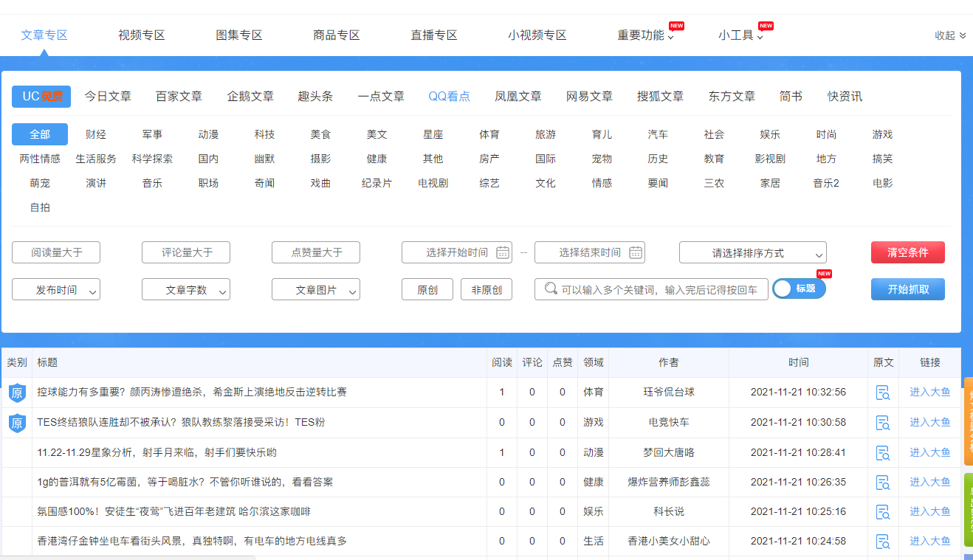Click the 时间 column header

798,362
